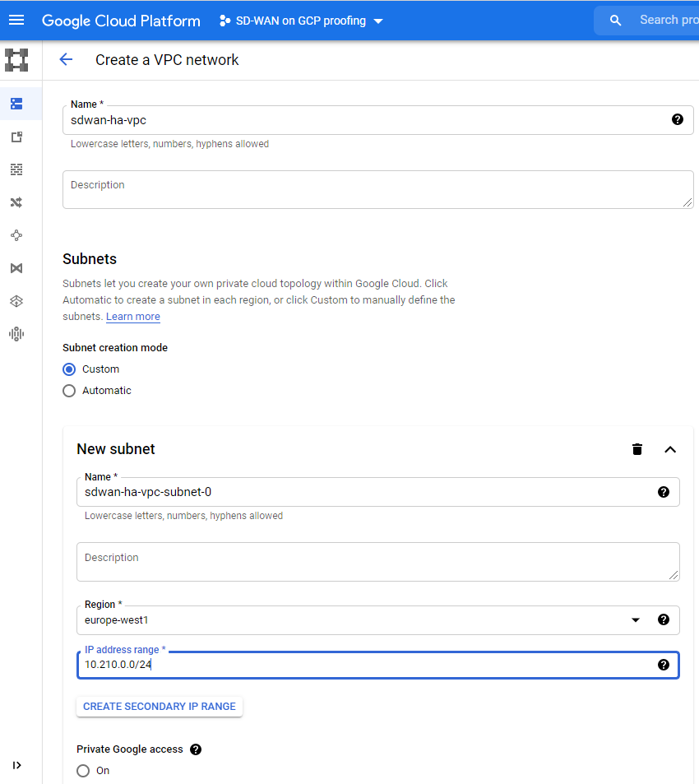This screenshot has height=784, width=699.
Task: Show help for the VPC Name field
Action: click(678, 119)
